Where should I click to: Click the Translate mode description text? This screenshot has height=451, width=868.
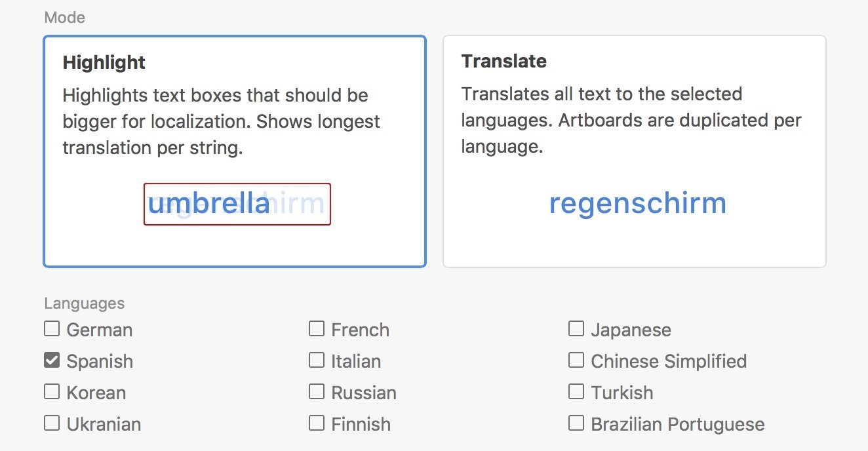(631, 120)
